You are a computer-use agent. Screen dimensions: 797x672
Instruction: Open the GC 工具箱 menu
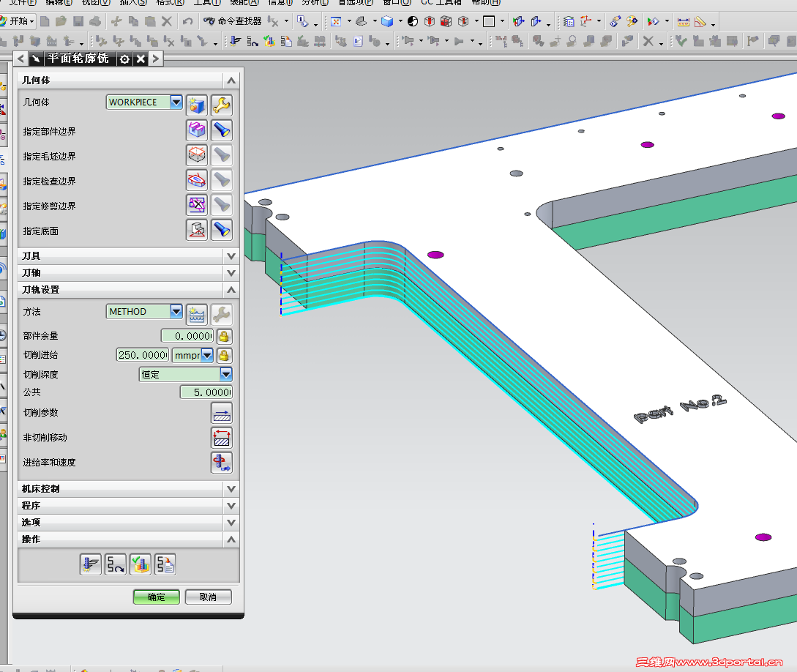442,2
